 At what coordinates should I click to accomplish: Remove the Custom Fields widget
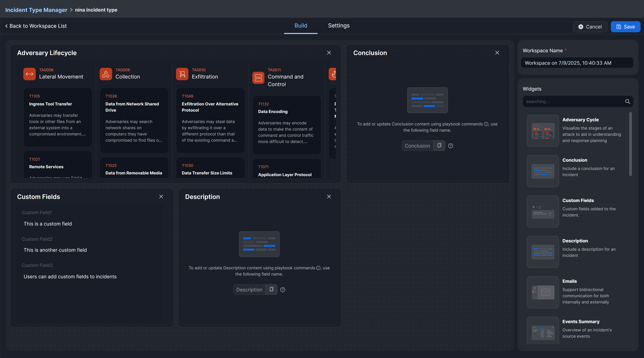tap(161, 197)
